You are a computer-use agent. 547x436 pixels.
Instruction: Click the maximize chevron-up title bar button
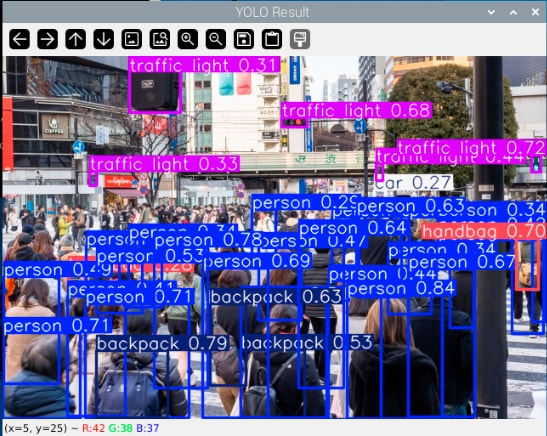[x=513, y=12]
